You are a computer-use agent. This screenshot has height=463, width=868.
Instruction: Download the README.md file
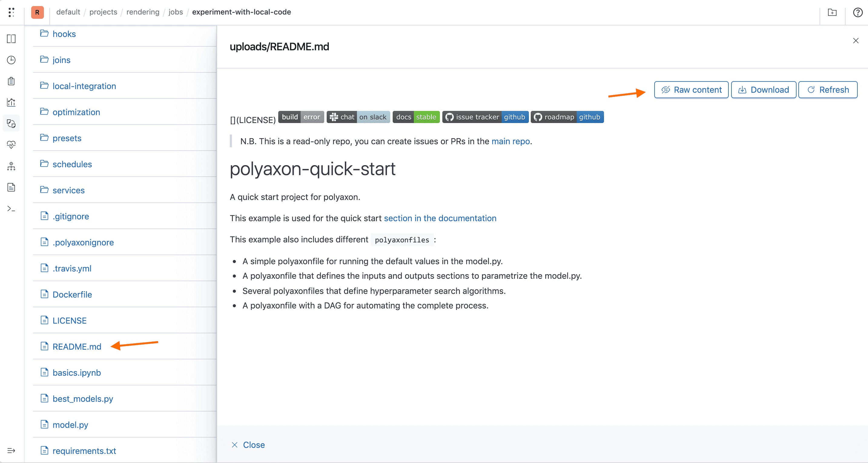(x=763, y=90)
